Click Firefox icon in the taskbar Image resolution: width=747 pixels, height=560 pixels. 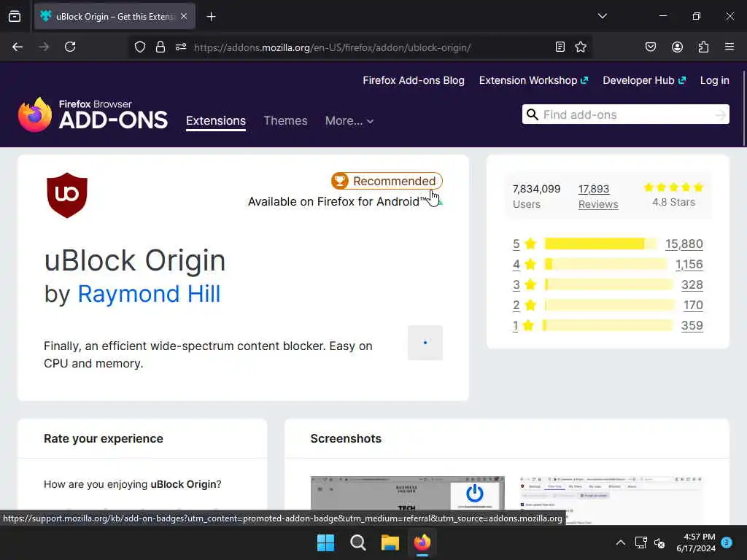tap(422, 542)
